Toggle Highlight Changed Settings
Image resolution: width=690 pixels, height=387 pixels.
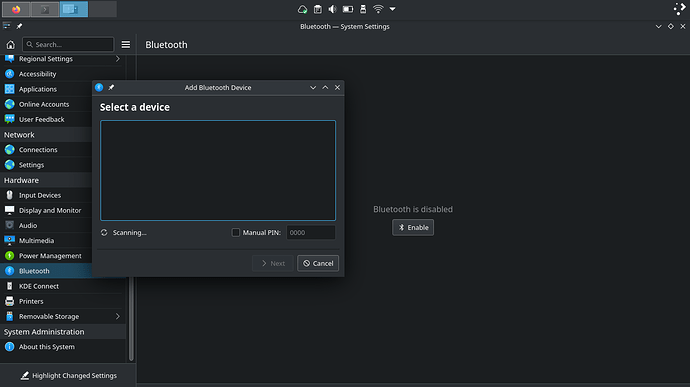[68, 376]
